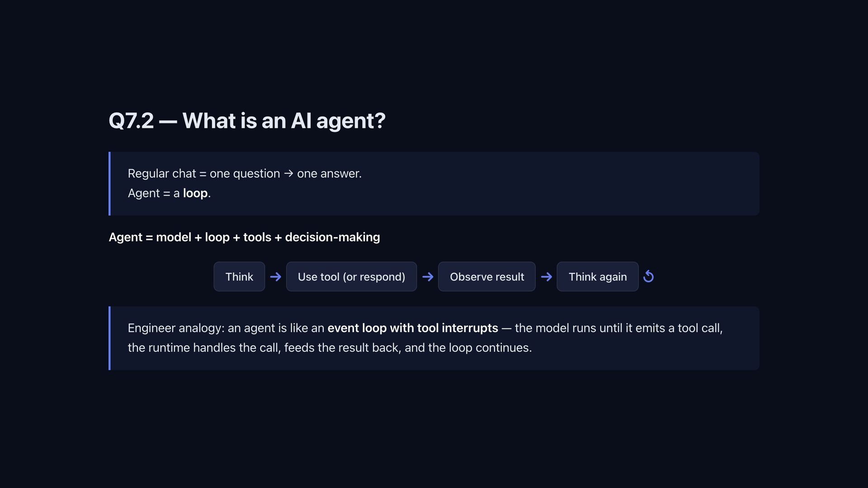Select the Think step box

pyautogui.click(x=239, y=277)
